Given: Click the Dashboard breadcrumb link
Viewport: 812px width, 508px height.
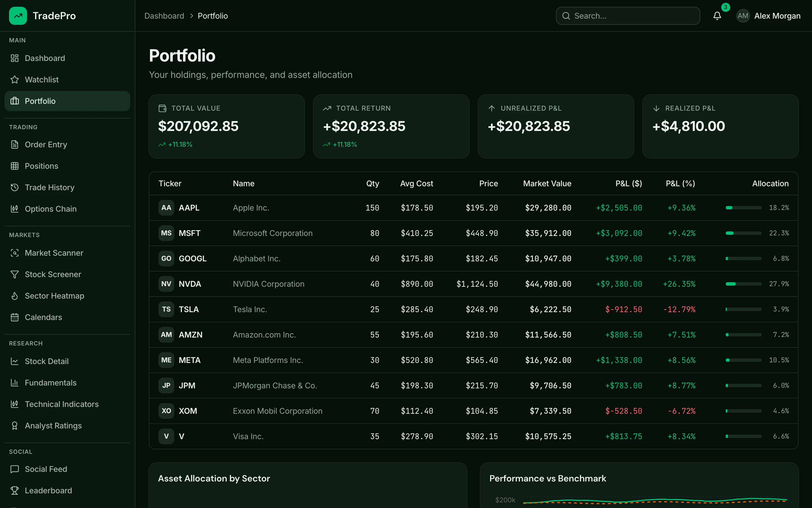Looking at the screenshot, I should coord(164,16).
